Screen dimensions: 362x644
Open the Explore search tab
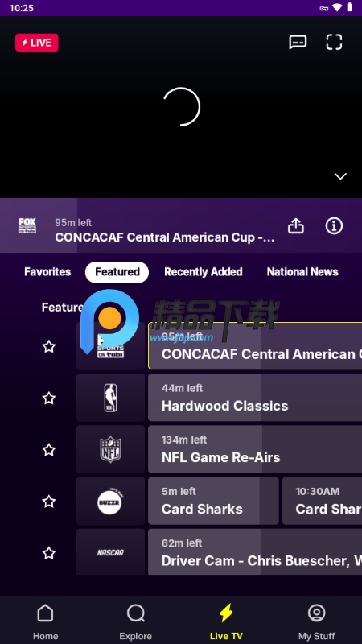135,621
